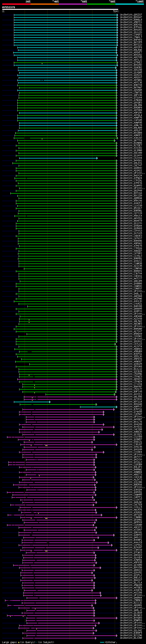Select the UniRef100_B9T114 label

[131, 402]
